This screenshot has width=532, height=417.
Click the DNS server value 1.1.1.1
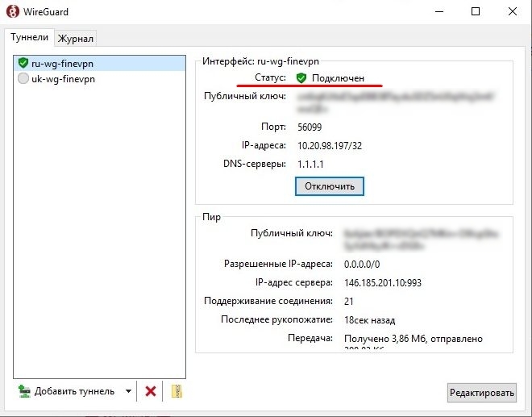click(x=310, y=165)
